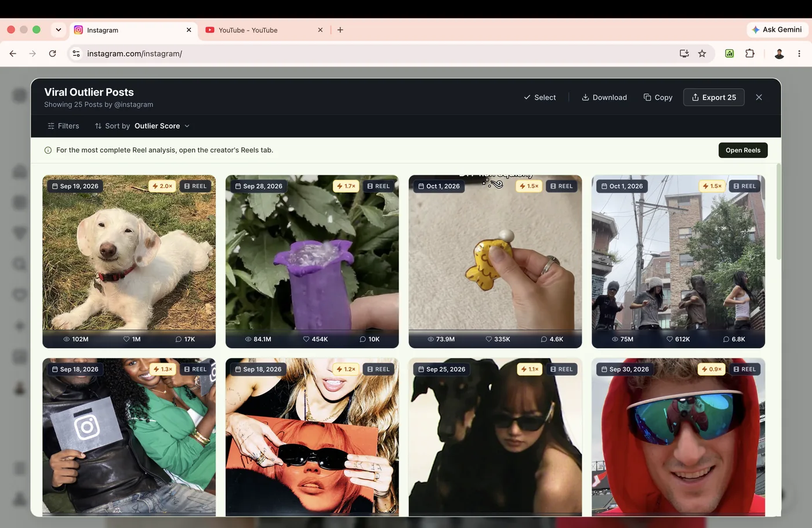Open the dog reel thumbnail from Sep 19, 2026
Viewport: 812px width, 528px height.
129,261
